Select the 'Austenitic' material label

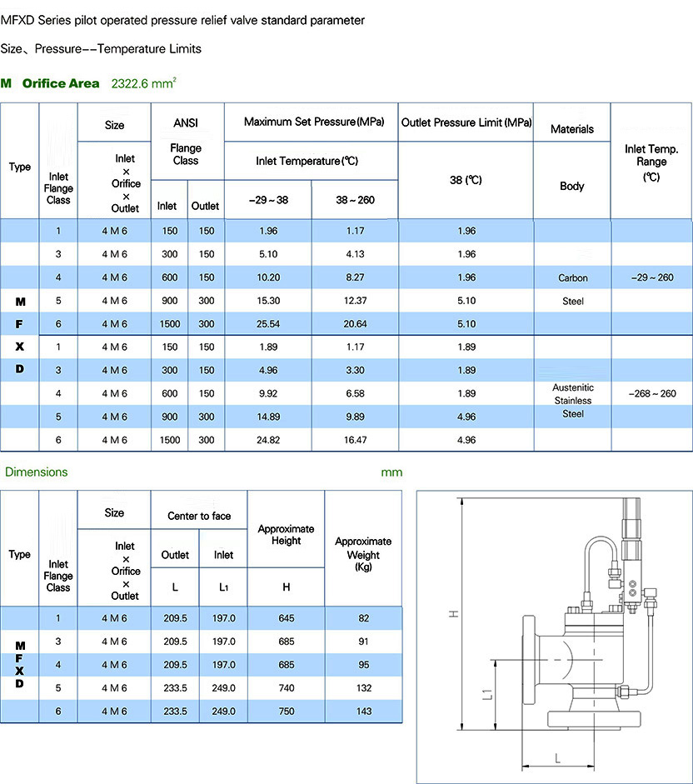point(573,387)
